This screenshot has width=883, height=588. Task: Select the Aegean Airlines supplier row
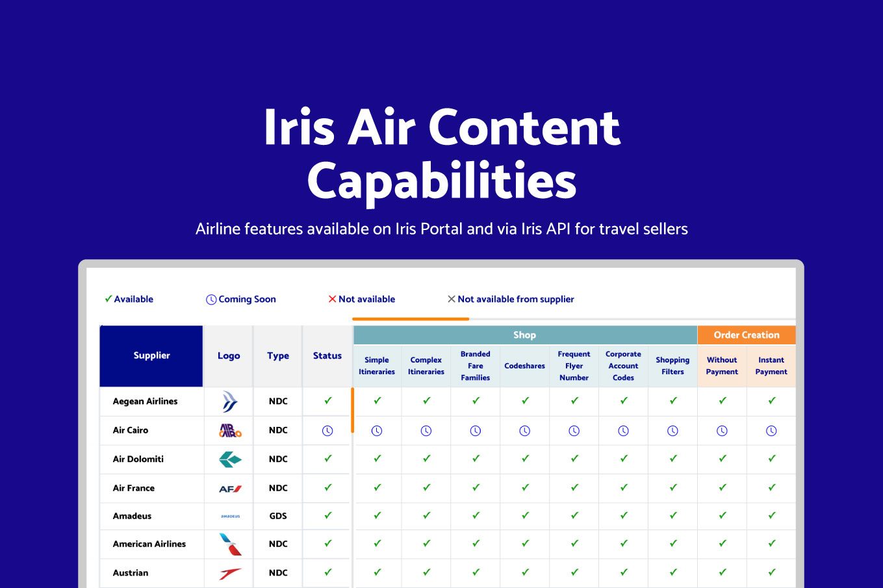point(448,402)
